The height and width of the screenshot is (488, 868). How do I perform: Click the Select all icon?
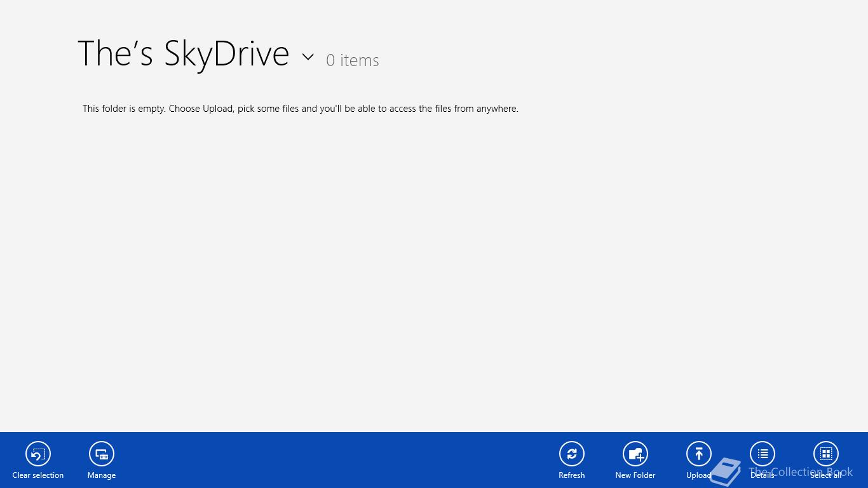826,454
